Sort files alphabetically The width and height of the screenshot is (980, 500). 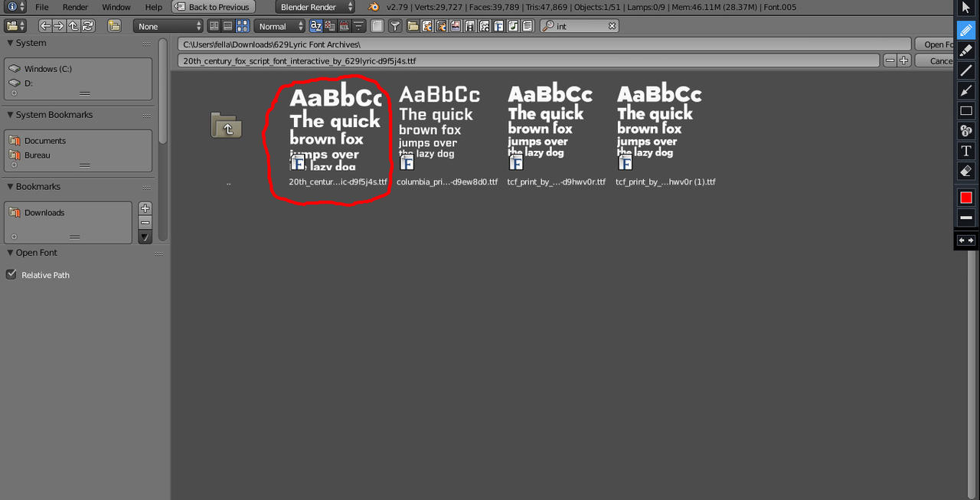pyautogui.click(x=315, y=26)
